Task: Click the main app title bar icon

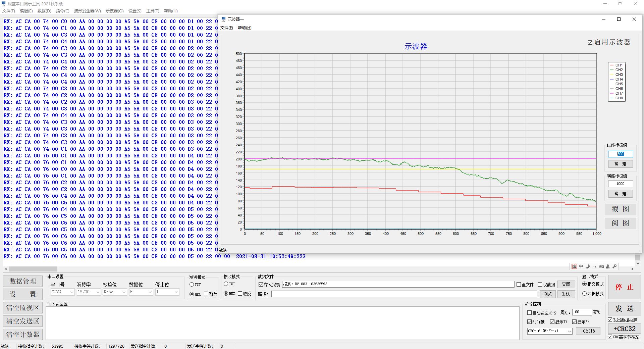Action: [x=4, y=4]
